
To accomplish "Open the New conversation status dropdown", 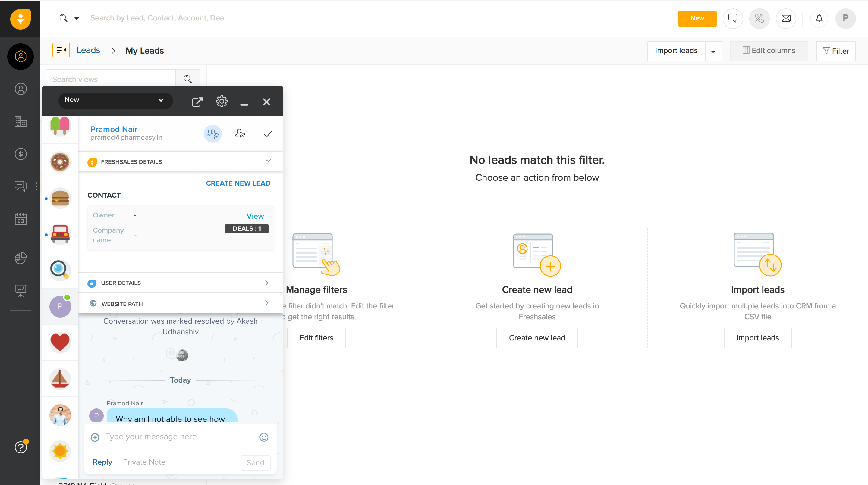I will [x=115, y=100].
